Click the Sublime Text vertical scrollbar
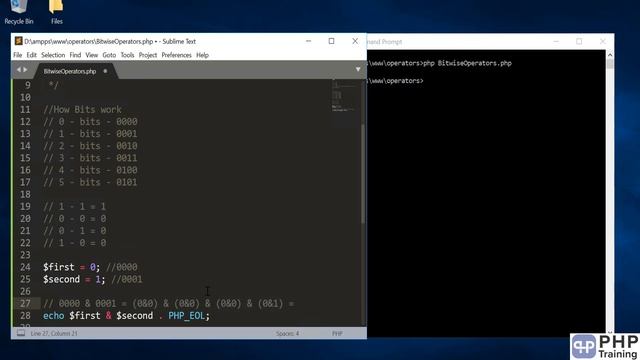Screen dimensions: 640x360 (x=363, y=173)
